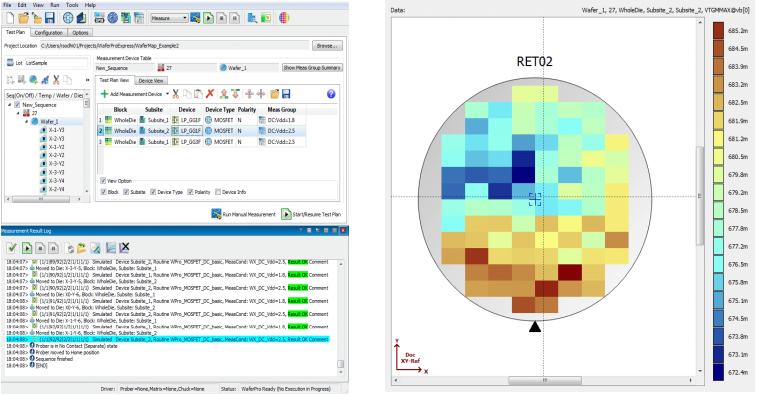The image size is (758, 396).
Task: Click the open folder arrow icon in result log
Action: tap(82, 248)
